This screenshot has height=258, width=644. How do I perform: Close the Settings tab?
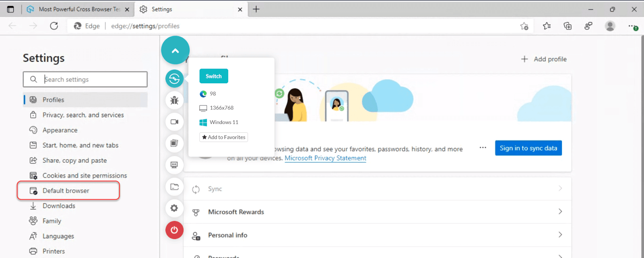click(240, 9)
